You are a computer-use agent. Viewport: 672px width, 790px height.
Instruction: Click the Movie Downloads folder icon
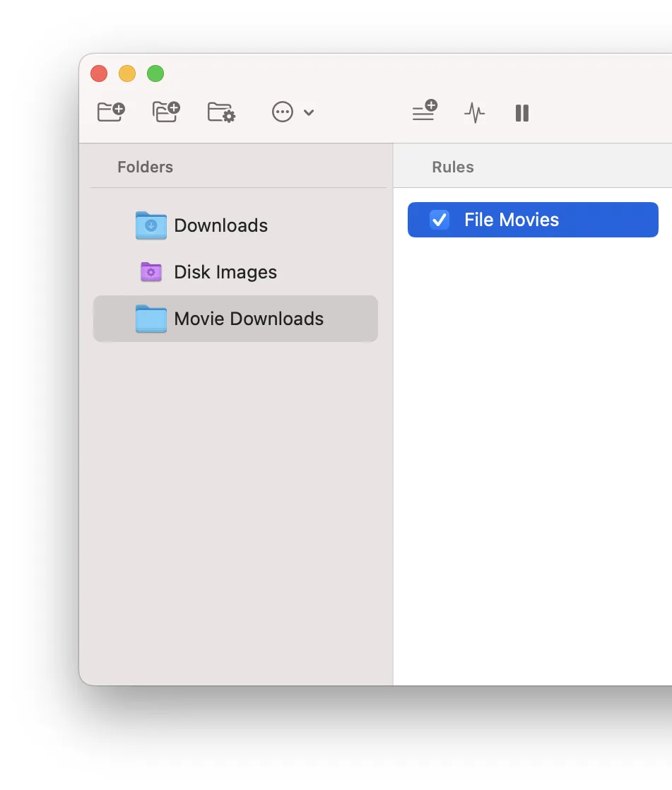click(x=151, y=319)
